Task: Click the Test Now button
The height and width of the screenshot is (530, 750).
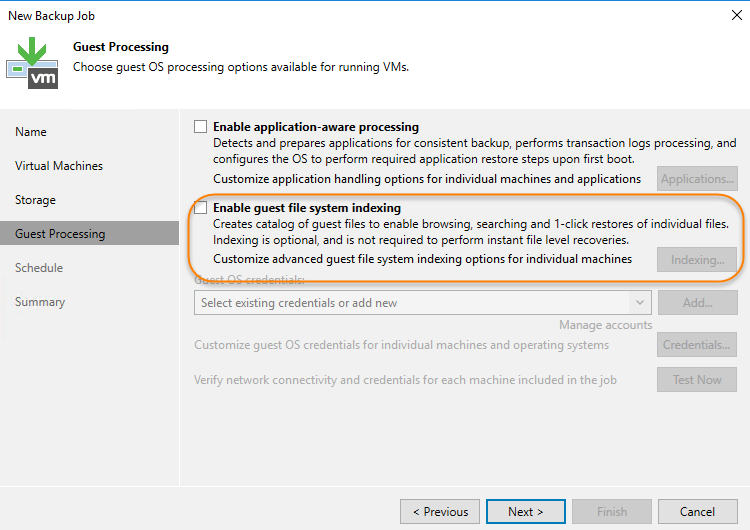Action: pyautogui.click(x=697, y=380)
